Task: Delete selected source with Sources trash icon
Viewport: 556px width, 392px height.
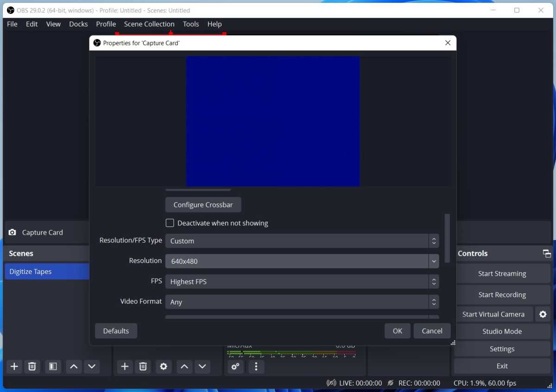Action: (143, 367)
